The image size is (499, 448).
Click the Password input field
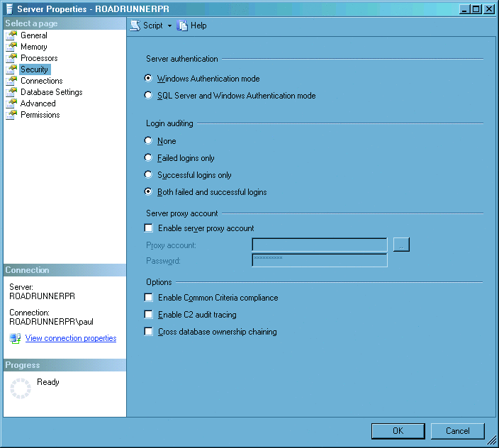click(x=320, y=260)
